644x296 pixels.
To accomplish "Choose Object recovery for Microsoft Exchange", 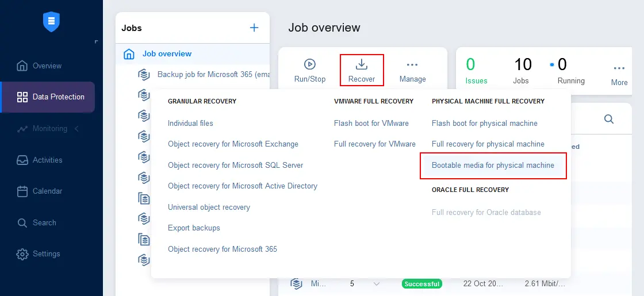I will [233, 144].
